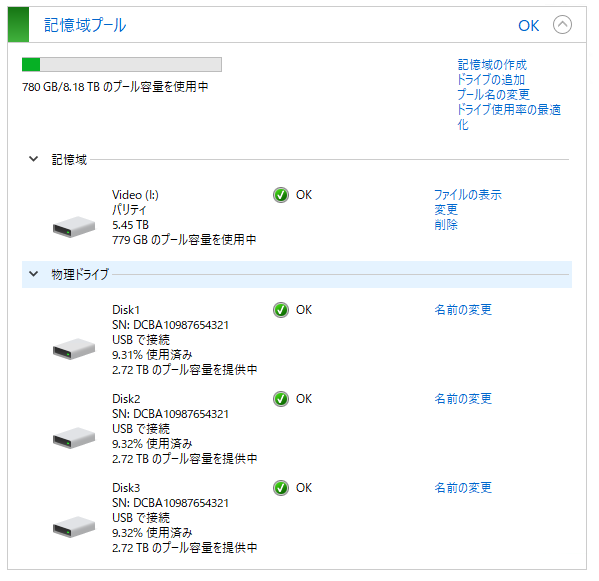Image resolution: width=599 pixels, height=581 pixels.
Task: Click the Disk1 drive icon
Action: pos(74,349)
